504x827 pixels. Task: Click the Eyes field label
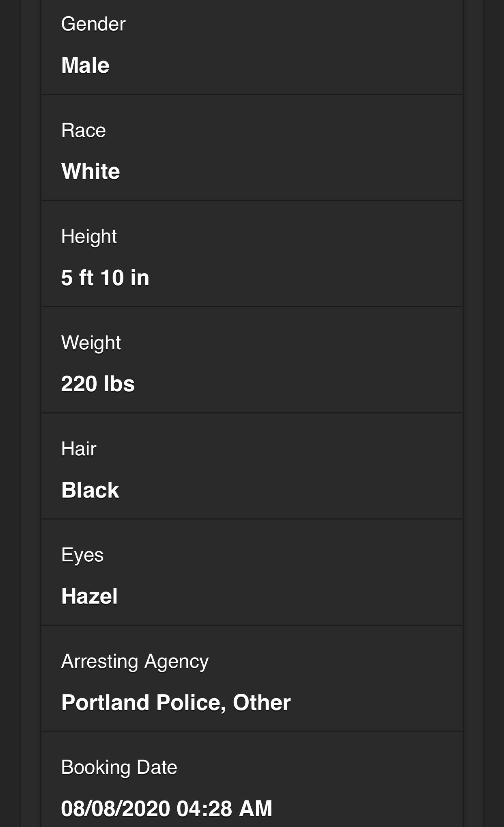coord(82,555)
